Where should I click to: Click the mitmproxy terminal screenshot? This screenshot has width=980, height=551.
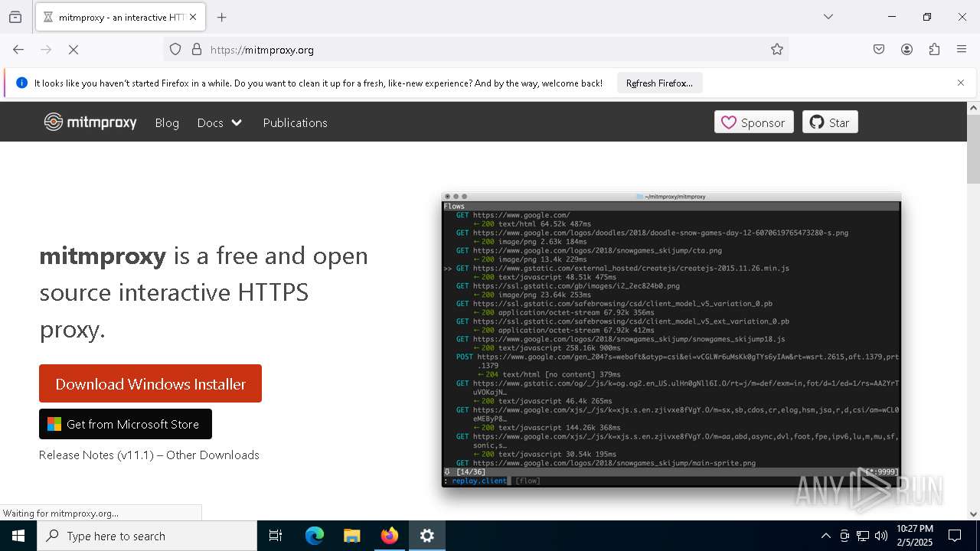click(x=671, y=340)
